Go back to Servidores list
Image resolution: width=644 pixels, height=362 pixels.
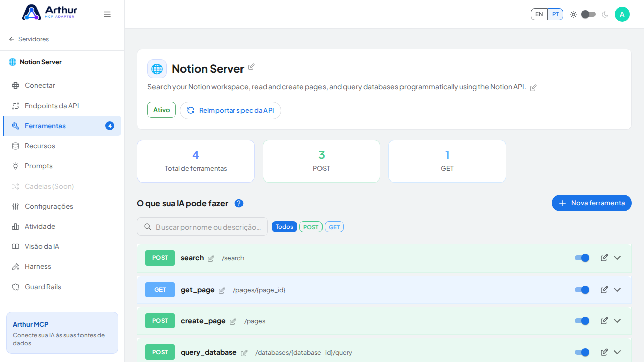coord(29,39)
